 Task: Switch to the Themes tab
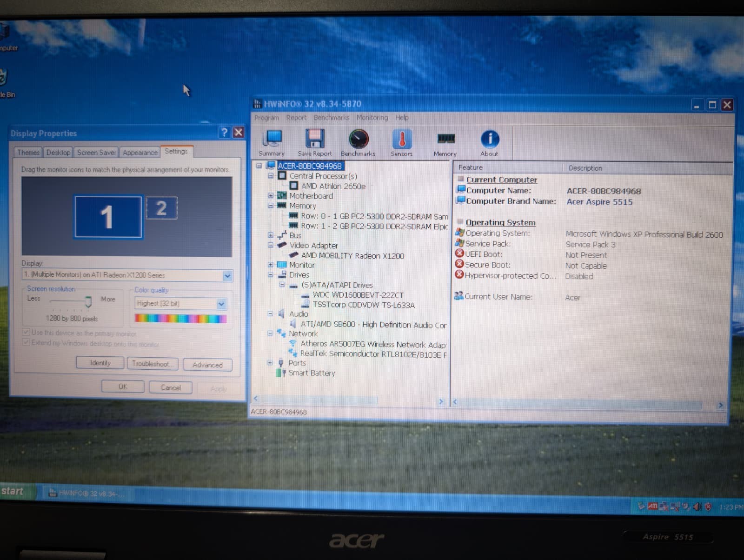click(28, 153)
